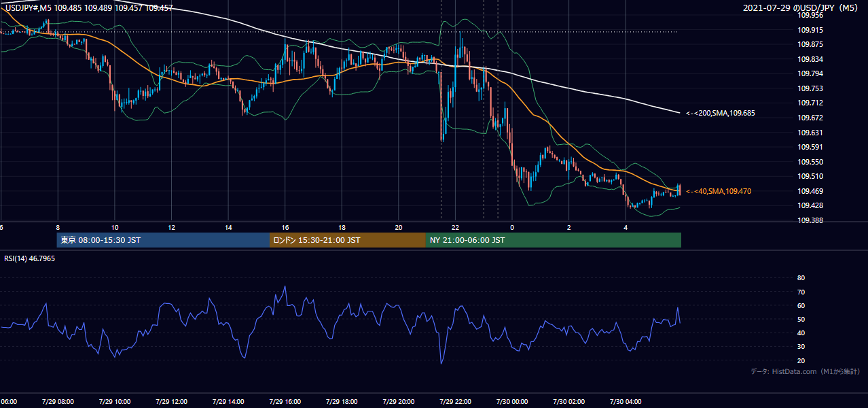
Task: Click hour label 10 under price chart
Action: coord(115,228)
